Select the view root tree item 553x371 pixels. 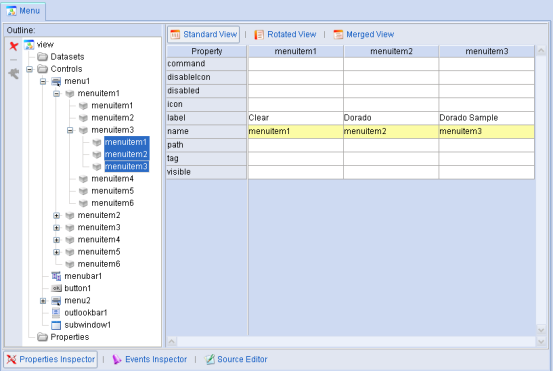coord(45,44)
